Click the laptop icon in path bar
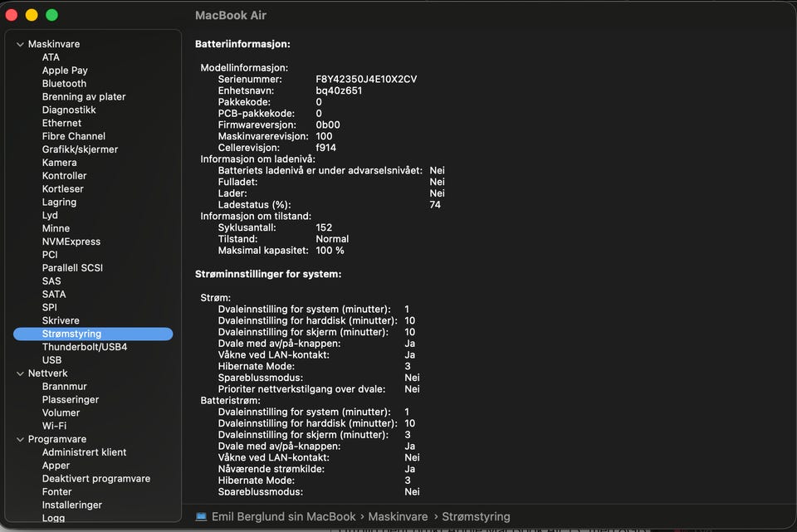797x532 pixels. [201, 517]
